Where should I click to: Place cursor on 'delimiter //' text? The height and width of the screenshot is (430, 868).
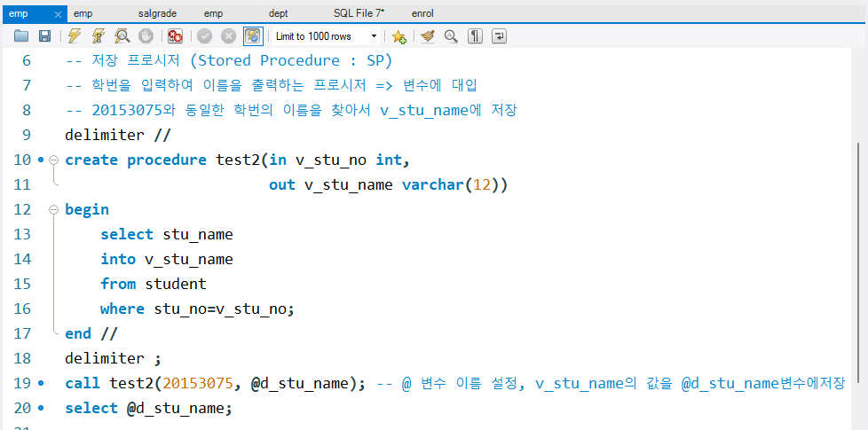(x=118, y=136)
